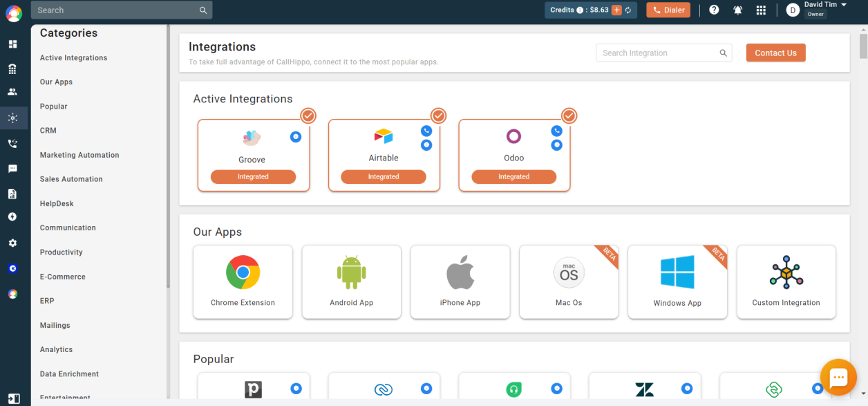The width and height of the screenshot is (868, 406).
Task: Click the Contact Us button
Action: point(775,53)
